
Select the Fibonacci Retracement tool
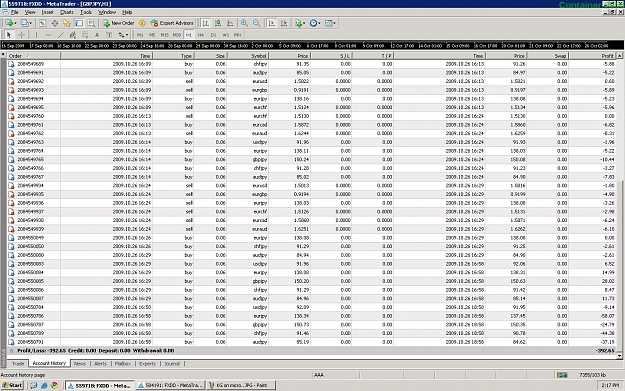(x=85, y=35)
